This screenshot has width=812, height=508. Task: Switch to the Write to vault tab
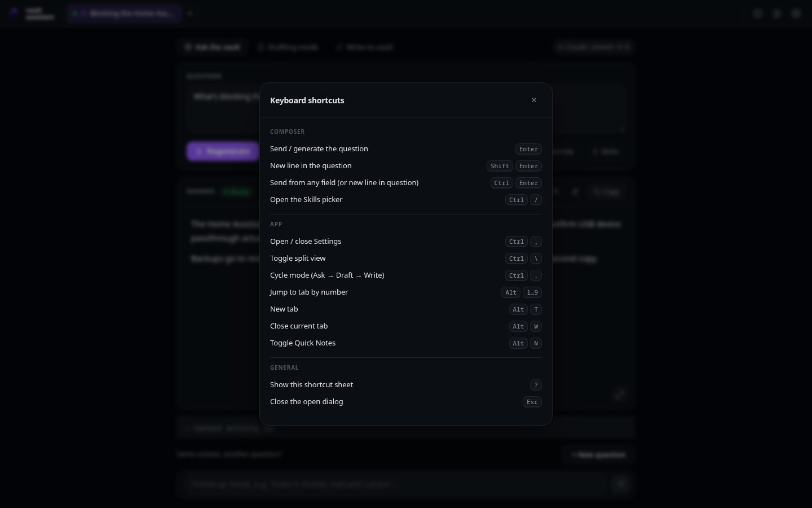pos(364,47)
